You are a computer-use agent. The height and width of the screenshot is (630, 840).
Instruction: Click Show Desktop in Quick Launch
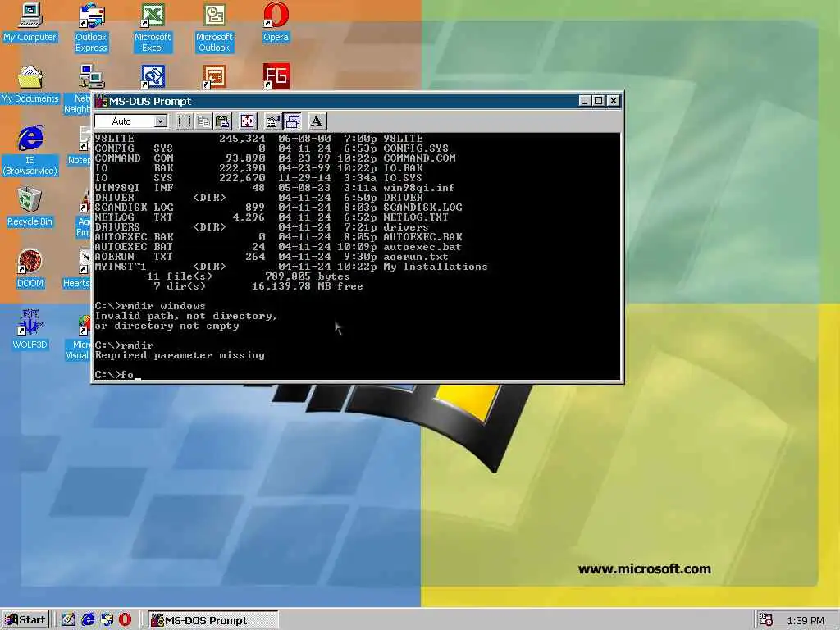[x=69, y=620]
